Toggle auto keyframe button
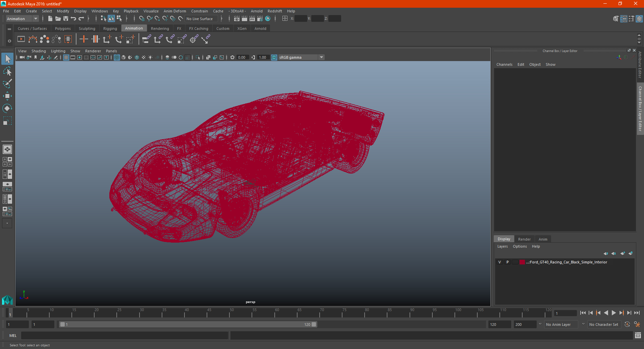The width and height of the screenshot is (644, 349). click(x=627, y=325)
